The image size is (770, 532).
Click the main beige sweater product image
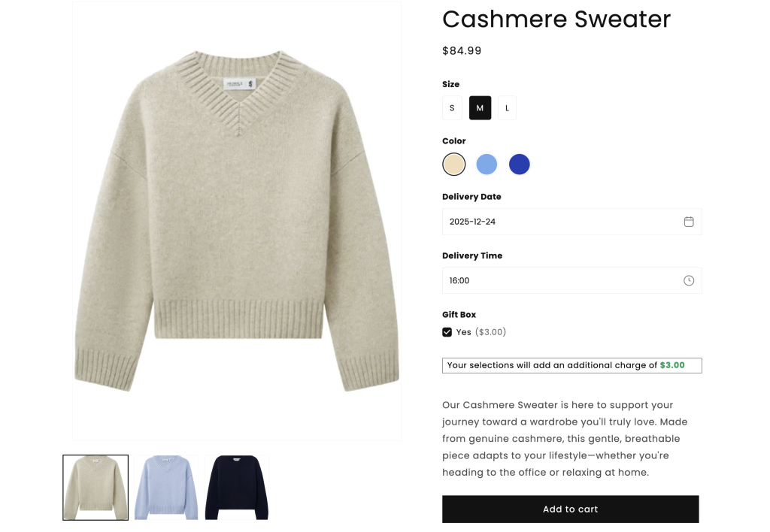coord(237,221)
